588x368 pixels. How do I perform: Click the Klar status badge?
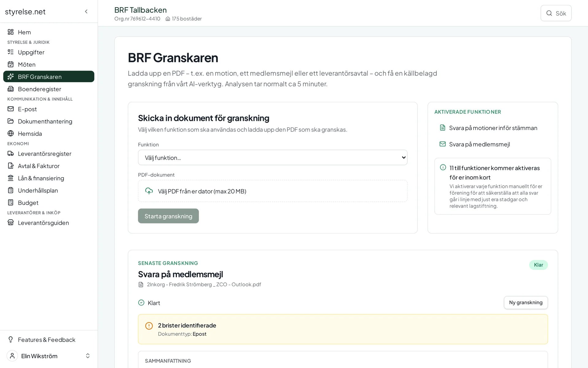point(538,265)
